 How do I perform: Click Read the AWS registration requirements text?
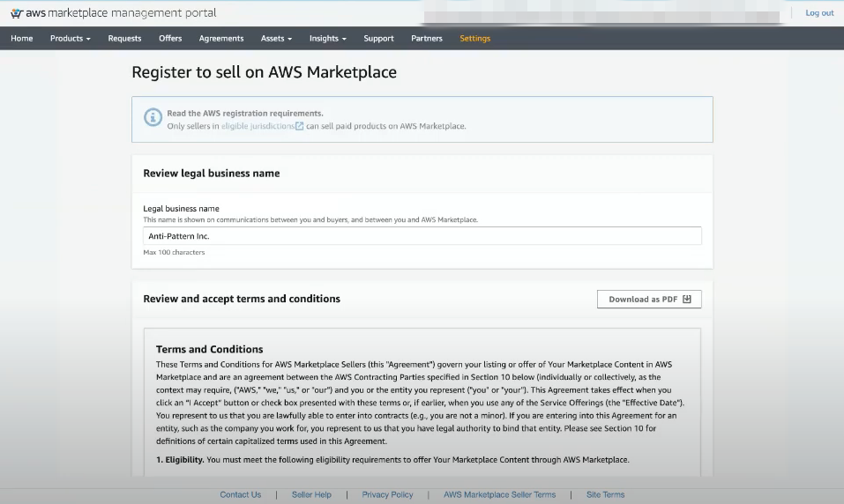245,113
